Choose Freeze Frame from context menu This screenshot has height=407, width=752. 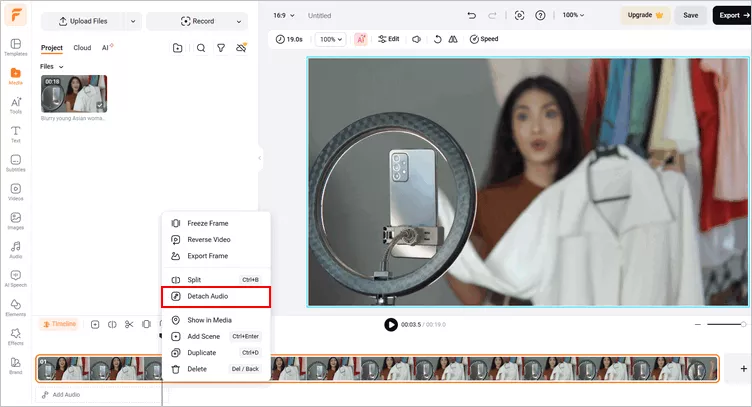click(x=216, y=223)
